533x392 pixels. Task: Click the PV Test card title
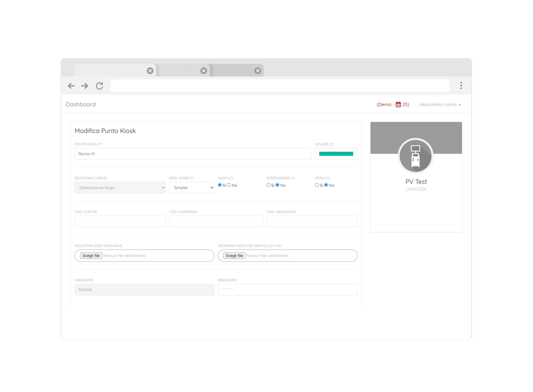pos(416,182)
